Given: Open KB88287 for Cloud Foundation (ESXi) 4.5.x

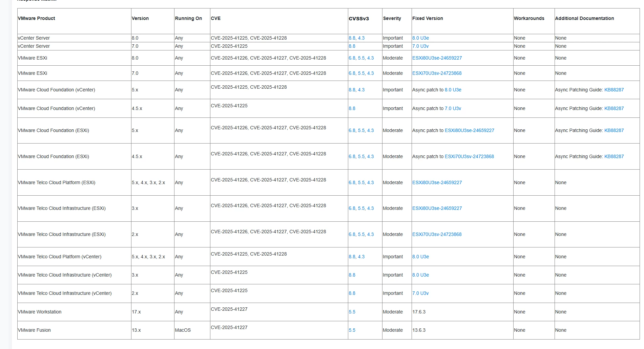Looking at the screenshot, I should pos(614,156).
